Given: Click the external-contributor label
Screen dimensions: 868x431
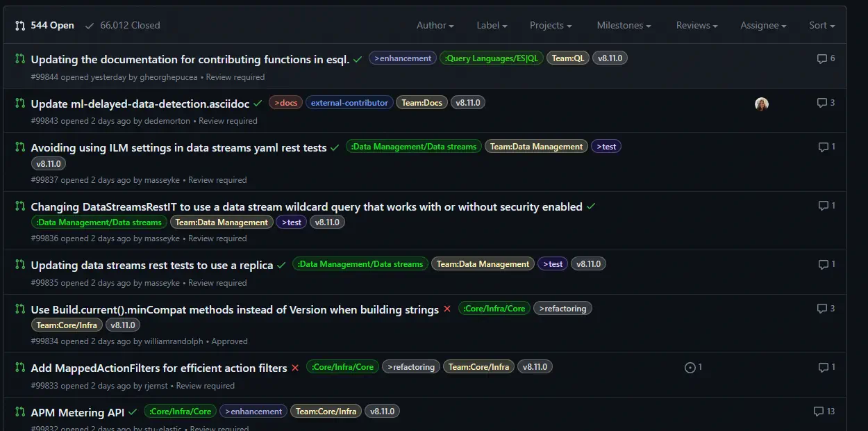Looking at the screenshot, I should 349,103.
